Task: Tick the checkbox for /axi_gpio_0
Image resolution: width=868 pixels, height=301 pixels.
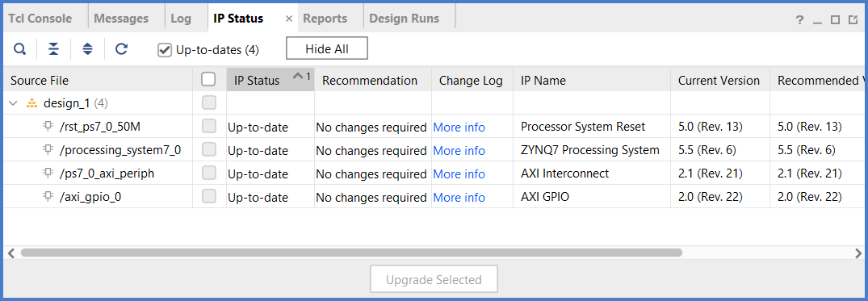Action: (x=208, y=196)
